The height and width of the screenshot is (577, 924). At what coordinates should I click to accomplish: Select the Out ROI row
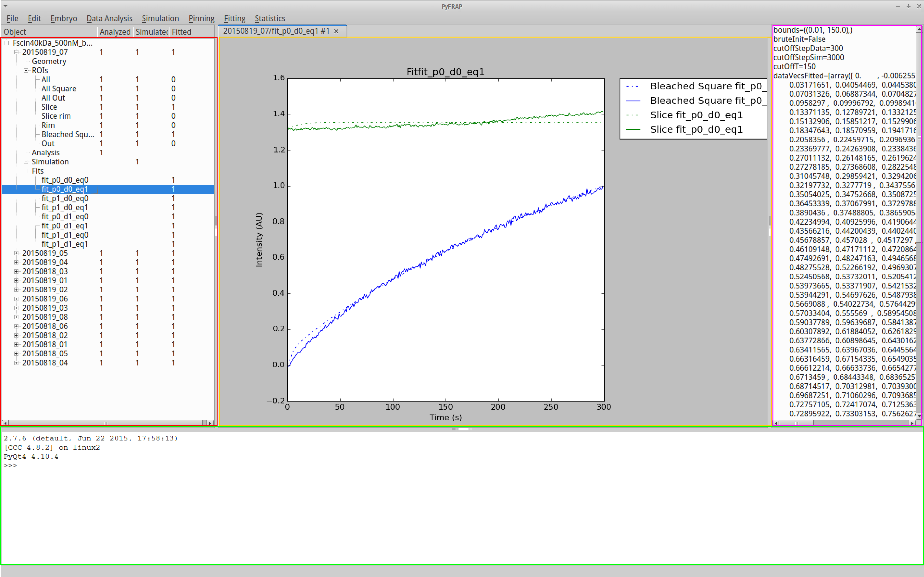[x=108, y=144]
